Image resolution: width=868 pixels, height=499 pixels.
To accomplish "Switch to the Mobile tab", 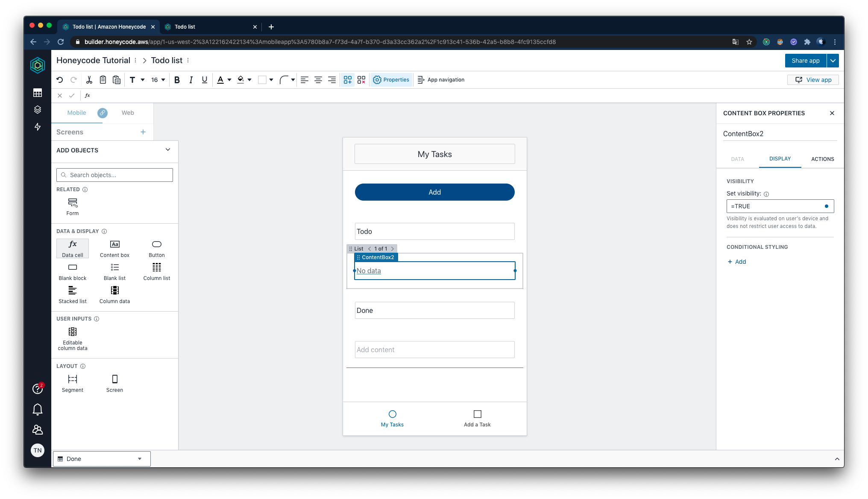I will [76, 113].
